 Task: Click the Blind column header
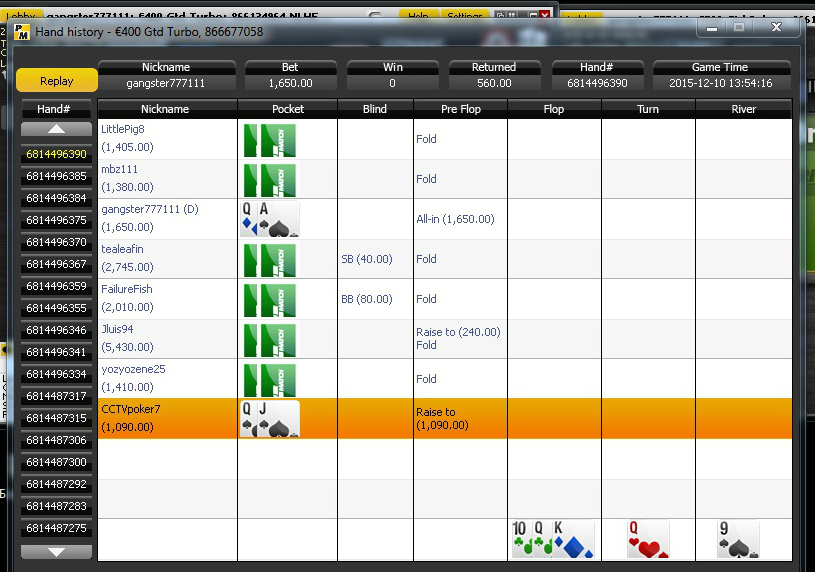[x=375, y=109]
